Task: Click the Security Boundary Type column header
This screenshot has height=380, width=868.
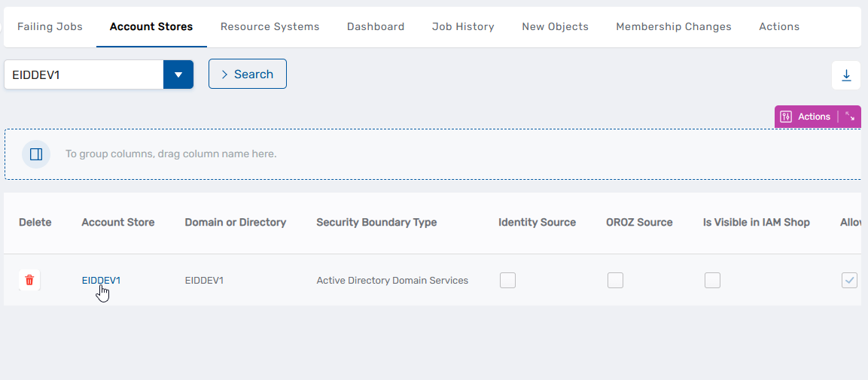Action: point(376,223)
